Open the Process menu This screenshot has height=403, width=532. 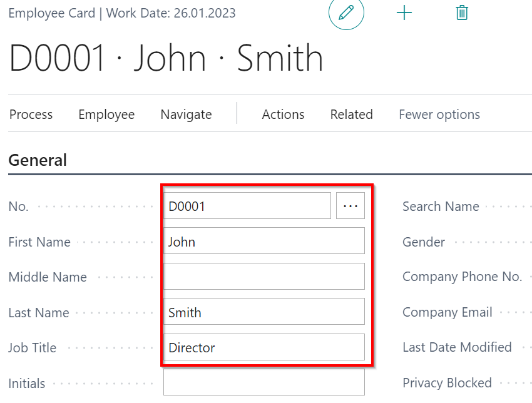(31, 115)
